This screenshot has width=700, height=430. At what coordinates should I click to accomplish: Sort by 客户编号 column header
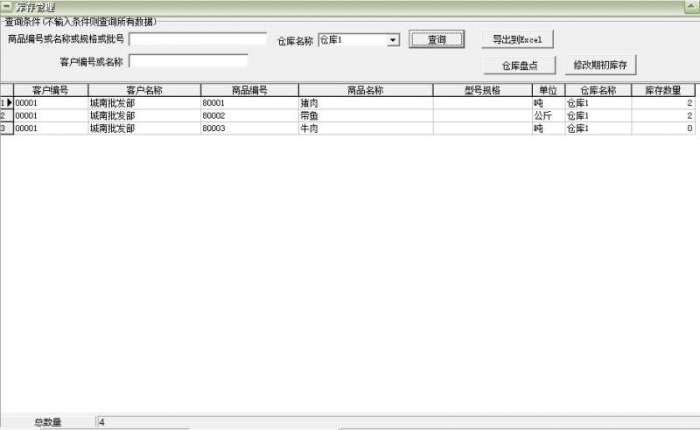(x=51, y=90)
